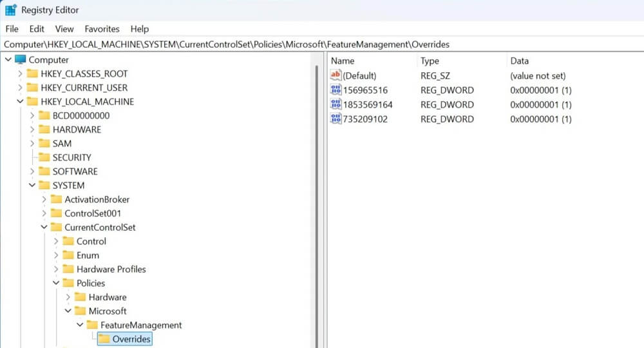Expand the BCD00000000 key chevron
The image size is (644, 348).
(x=32, y=115)
